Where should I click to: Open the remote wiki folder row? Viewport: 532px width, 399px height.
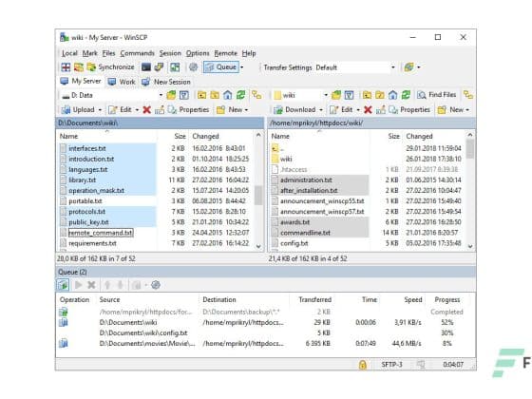286,160
